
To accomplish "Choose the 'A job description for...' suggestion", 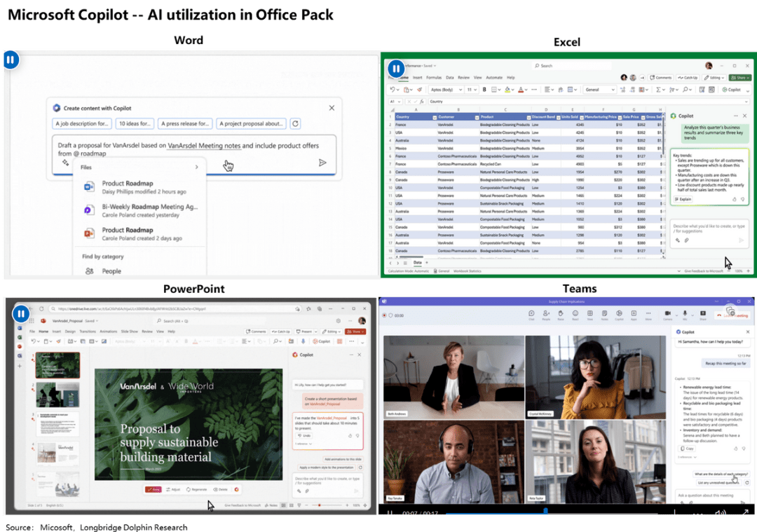I will coord(81,123).
